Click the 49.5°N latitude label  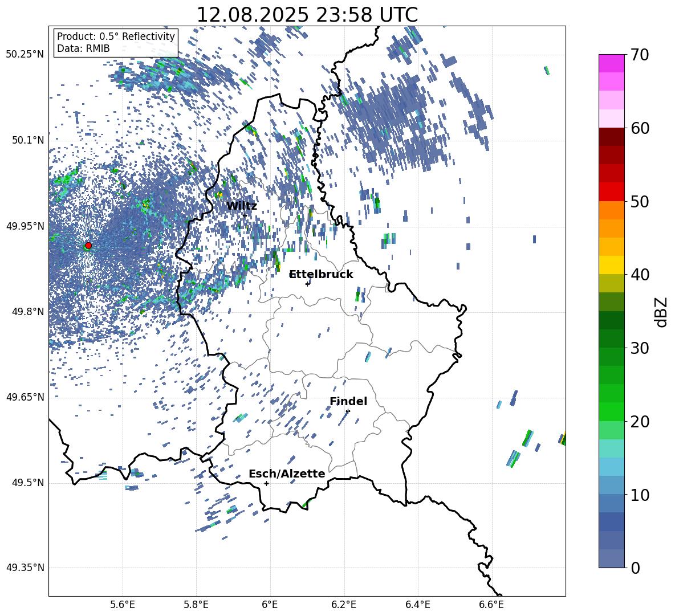(29, 483)
